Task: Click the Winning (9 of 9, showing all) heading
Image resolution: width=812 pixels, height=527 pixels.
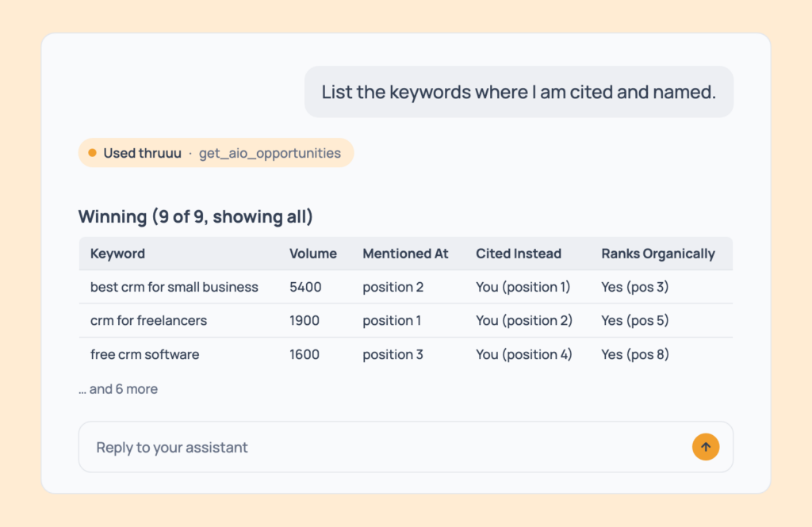Action: (x=195, y=216)
